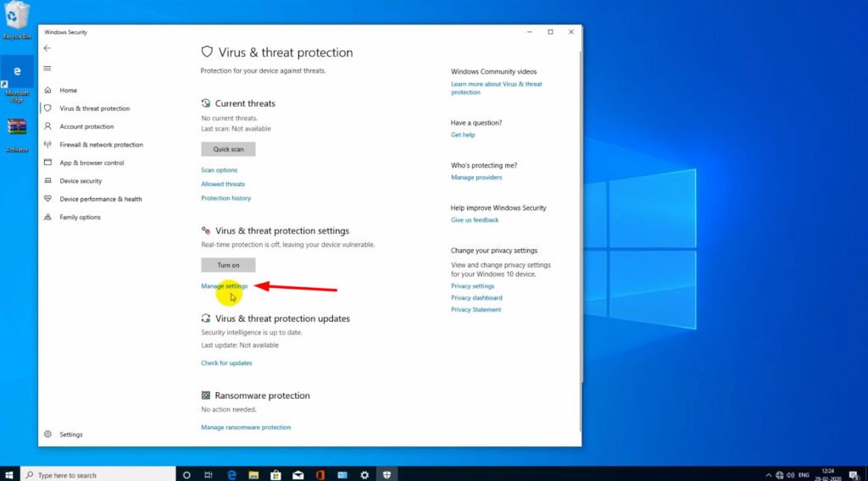Open Task View on the taskbar

tap(209, 475)
